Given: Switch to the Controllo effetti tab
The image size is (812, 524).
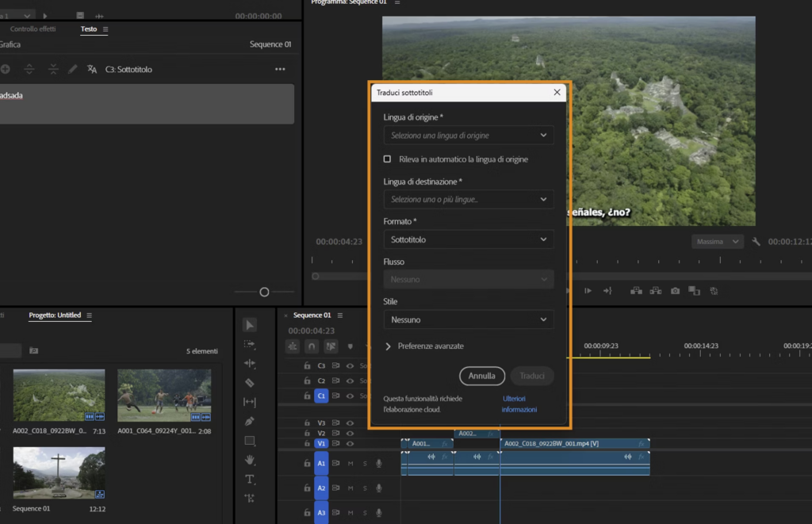Looking at the screenshot, I should point(33,29).
